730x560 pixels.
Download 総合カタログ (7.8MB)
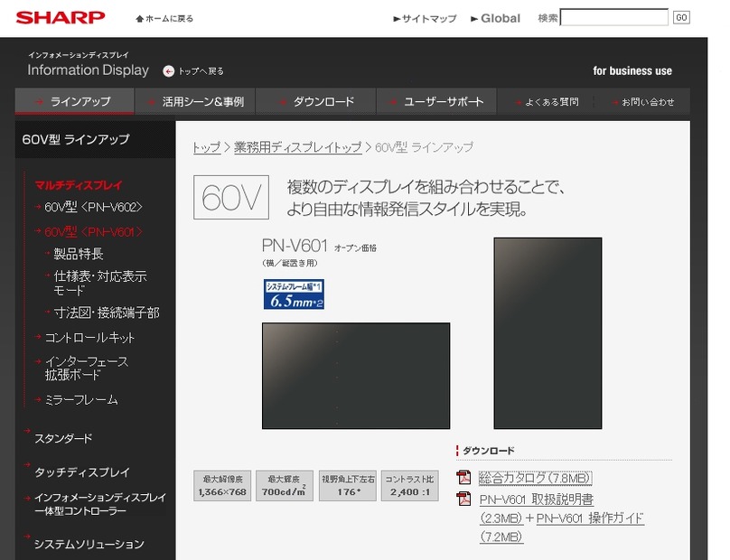tap(536, 478)
